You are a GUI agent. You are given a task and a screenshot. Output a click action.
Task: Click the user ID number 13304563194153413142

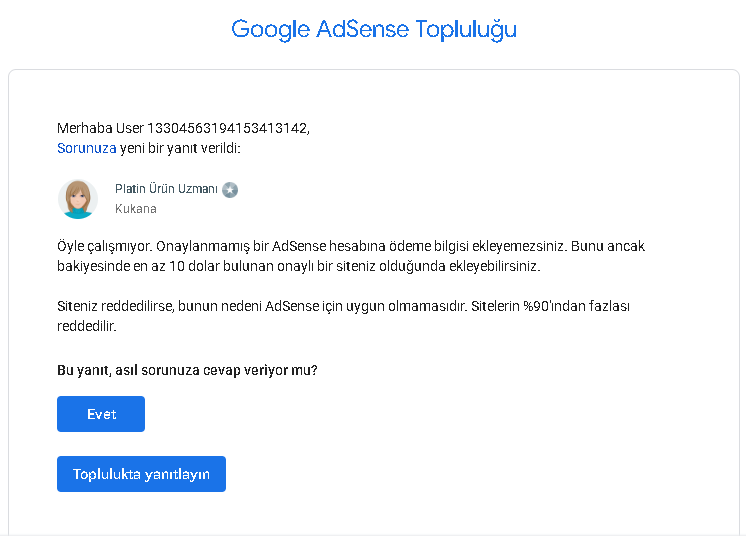click(x=228, y=128)
